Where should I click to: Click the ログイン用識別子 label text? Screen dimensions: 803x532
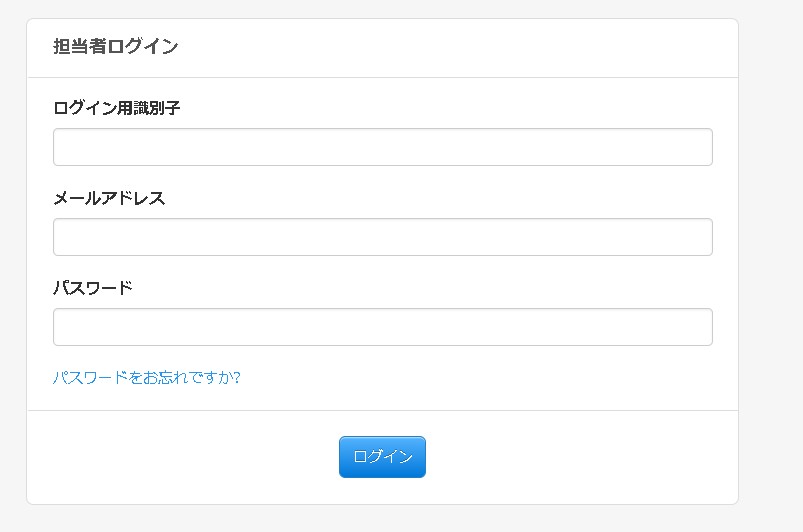click(x=116, y=108)
